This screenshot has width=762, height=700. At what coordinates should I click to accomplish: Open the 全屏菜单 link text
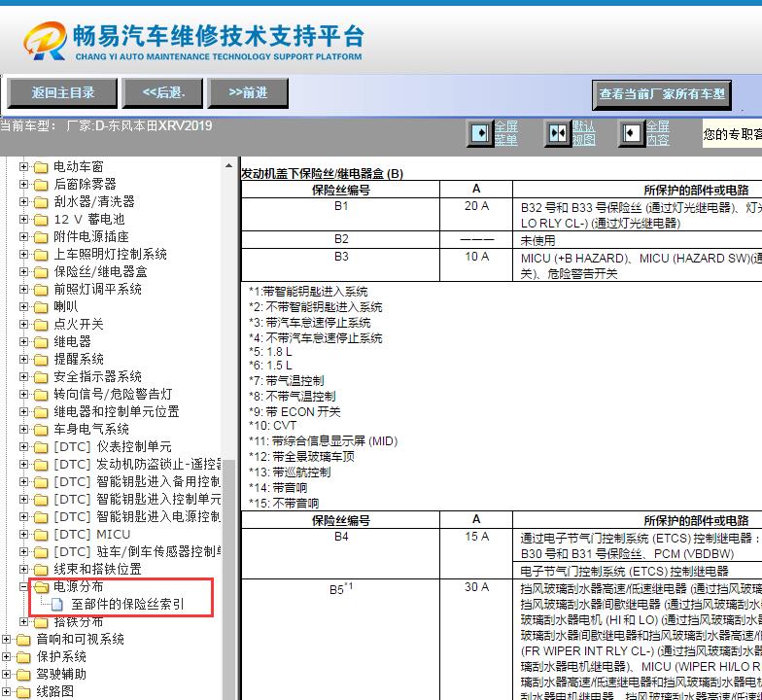coord(505,133)
